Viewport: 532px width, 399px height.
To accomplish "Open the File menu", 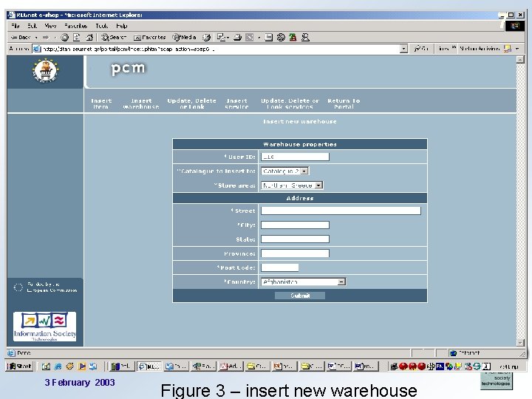I will point(16,26).
